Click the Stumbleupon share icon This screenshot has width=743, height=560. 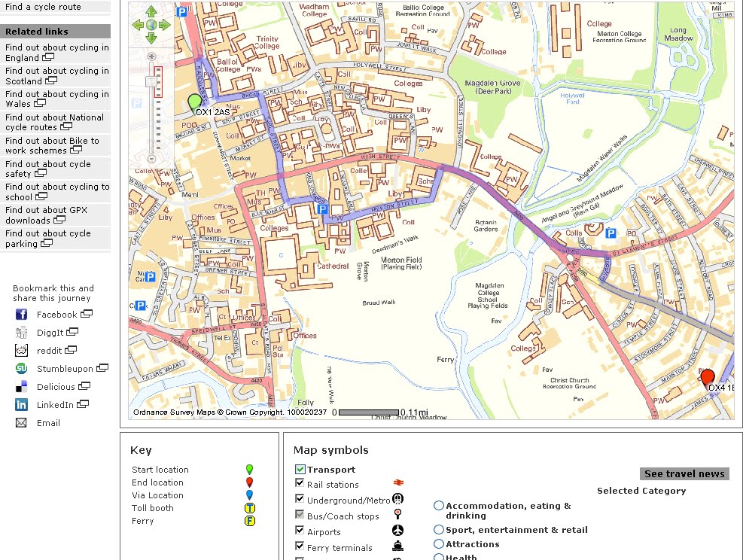20,368
